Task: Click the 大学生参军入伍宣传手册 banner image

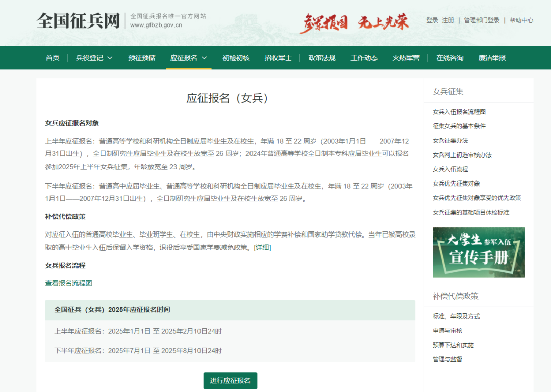Action: click(479, 252)
